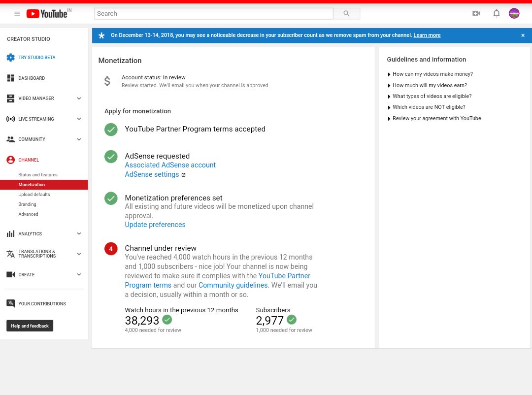Open the Branding submenu item
This screenshot has width=532, height=395.
[27, 204]
